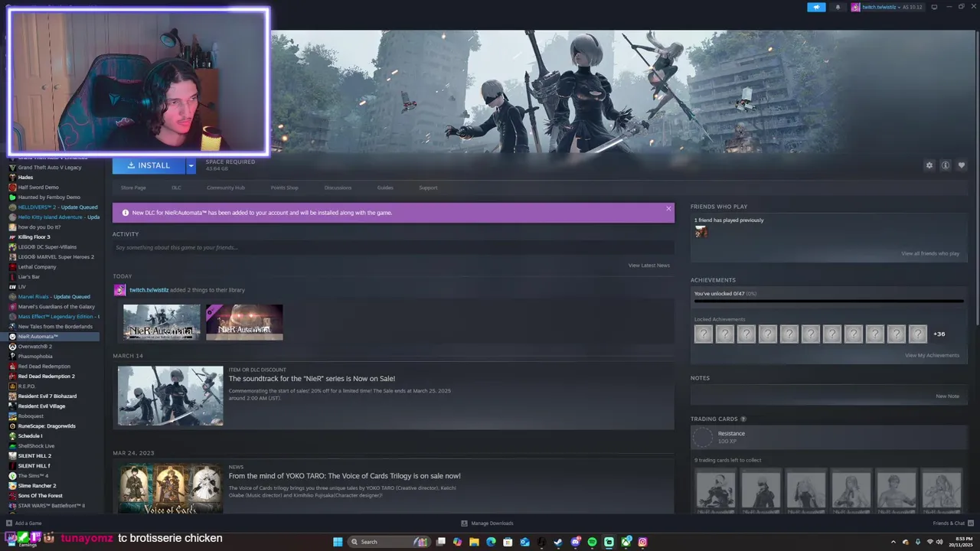Add NieR:Automata to favorites heart
This screenshot has height=551, width=980.
pyautogui.click(x=962, y=165)
